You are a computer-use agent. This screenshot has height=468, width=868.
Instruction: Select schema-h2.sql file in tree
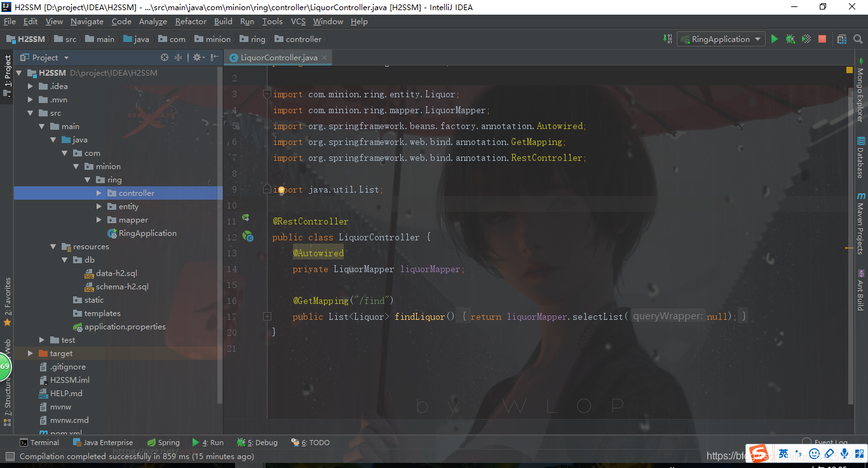click(117, 287)
